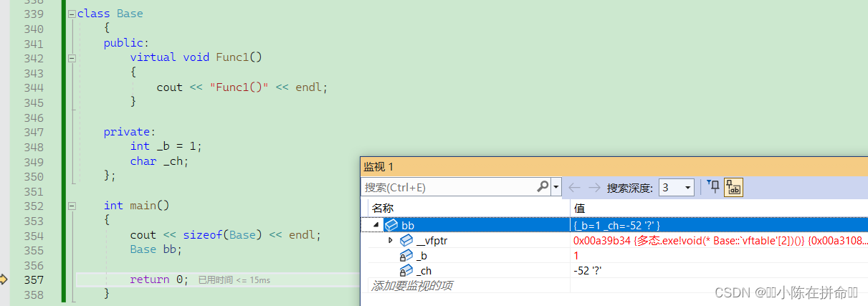Collapse the class Base code block
This screenshot has width=868, height=306.
(72, 14)
